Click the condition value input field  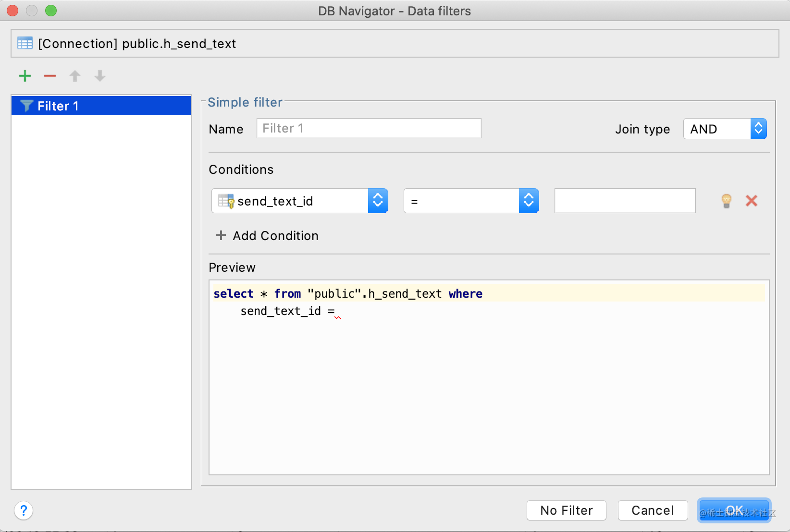point(625,201)
